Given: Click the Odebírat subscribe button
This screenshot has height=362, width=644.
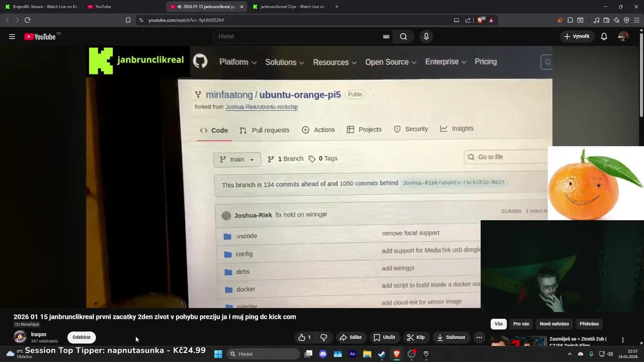Looking at the screenshot, I should (x=82, y=337).
